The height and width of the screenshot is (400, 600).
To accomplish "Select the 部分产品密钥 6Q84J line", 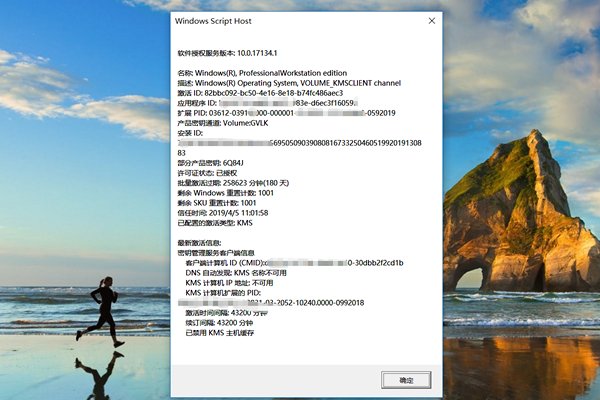I will coord(210,163).
